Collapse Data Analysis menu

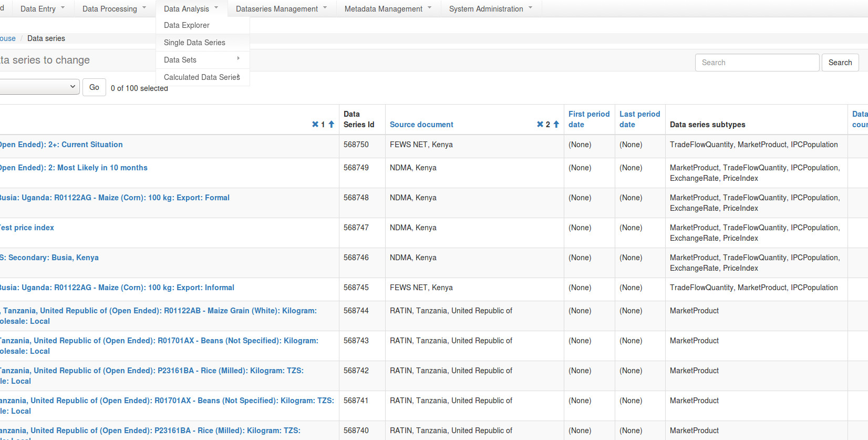coord(191,9)
